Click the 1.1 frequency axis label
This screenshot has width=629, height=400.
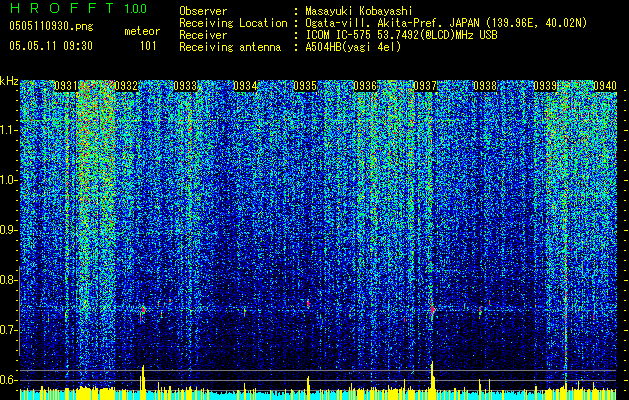click(x=9, y=130)
